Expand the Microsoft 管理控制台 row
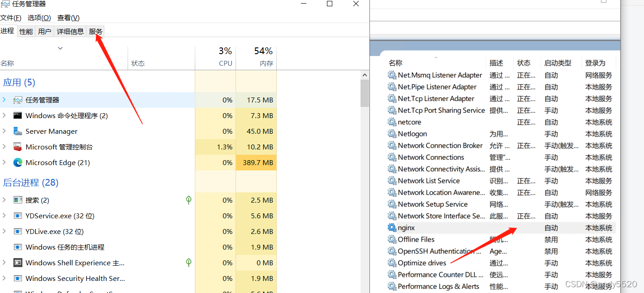The image size is (644, 293). click(x=4, y=147)
